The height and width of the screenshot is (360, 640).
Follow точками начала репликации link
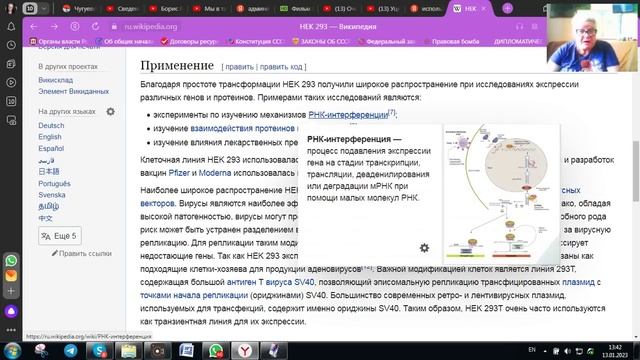[x=194, y=295]
